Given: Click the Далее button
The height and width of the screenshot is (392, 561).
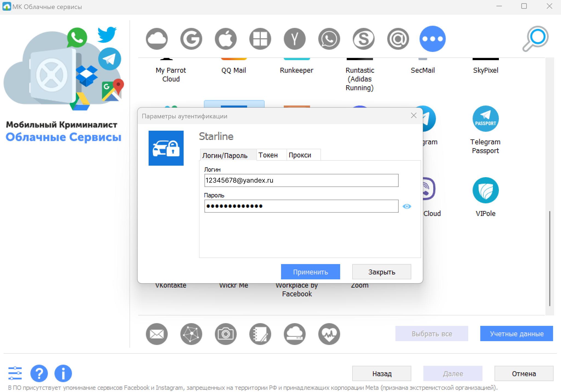Looking at the screenshot, I should (453, 373).
